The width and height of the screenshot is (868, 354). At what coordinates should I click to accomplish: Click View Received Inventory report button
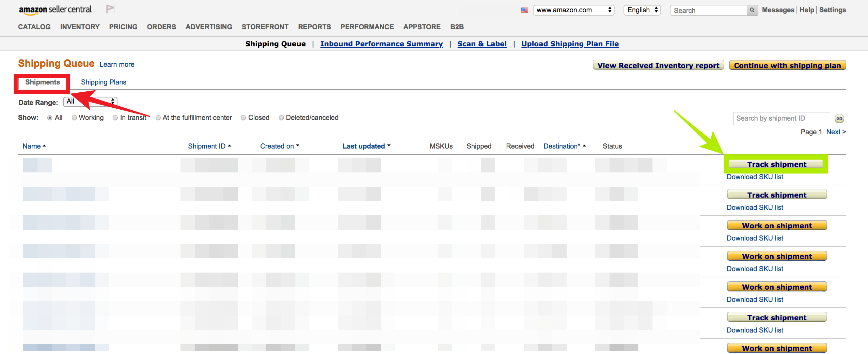658,65
